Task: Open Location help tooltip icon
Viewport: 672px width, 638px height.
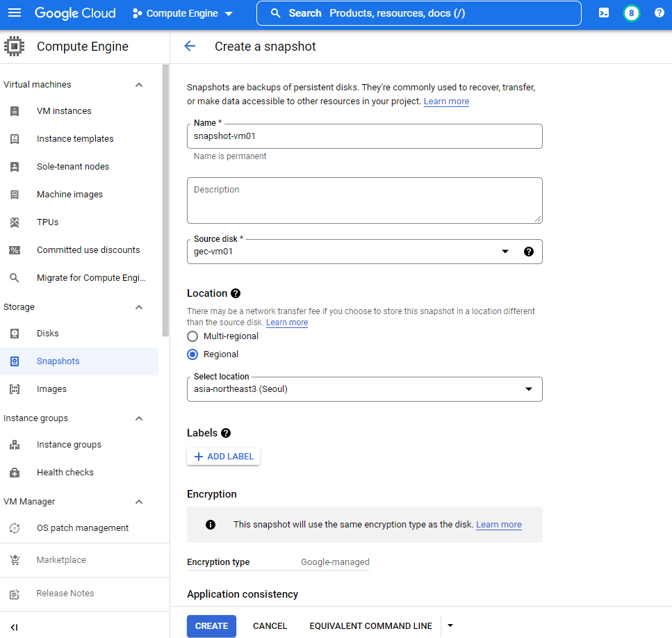Action: pyautogui.click(x=236, y=293)
